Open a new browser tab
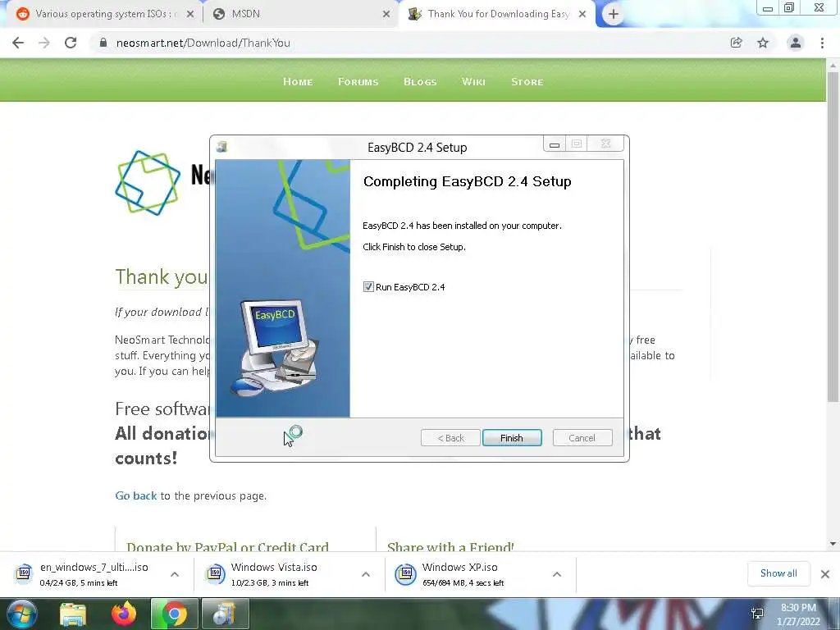 614,15
